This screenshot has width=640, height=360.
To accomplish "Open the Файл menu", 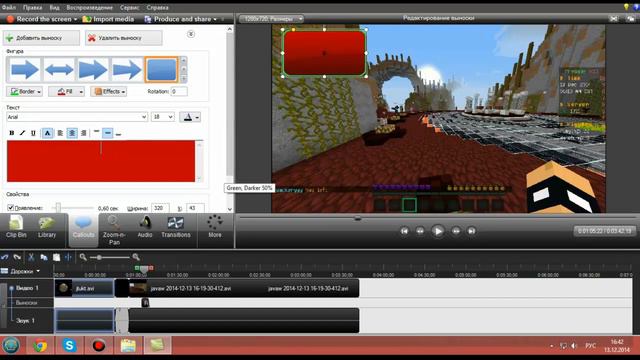I will [9, 7].
